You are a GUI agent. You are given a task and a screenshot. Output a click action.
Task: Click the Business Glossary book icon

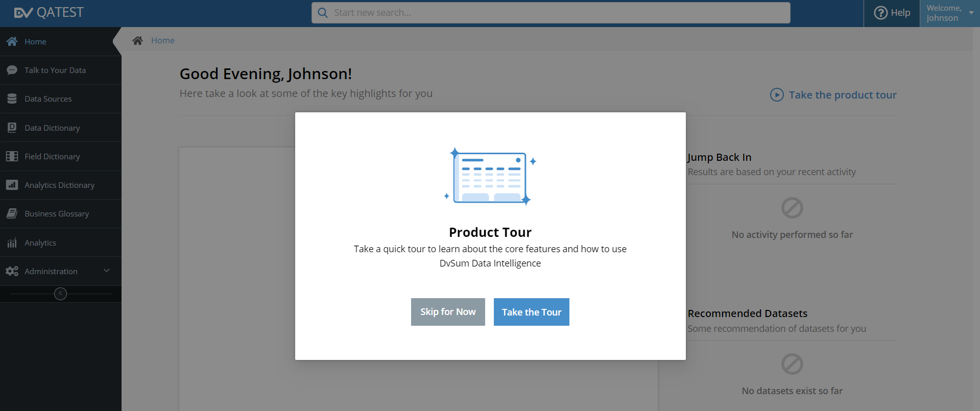[x=12, y=213]
